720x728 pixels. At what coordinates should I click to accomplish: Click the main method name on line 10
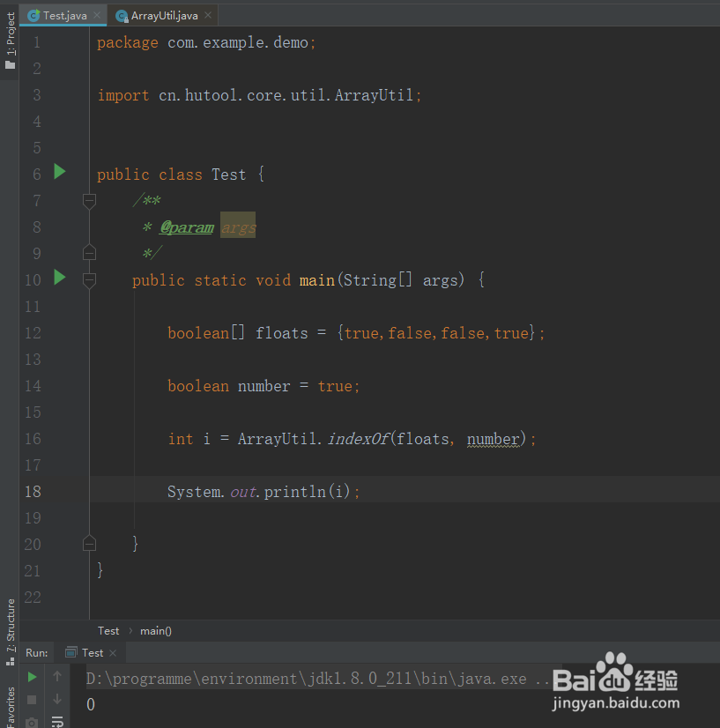317,280
